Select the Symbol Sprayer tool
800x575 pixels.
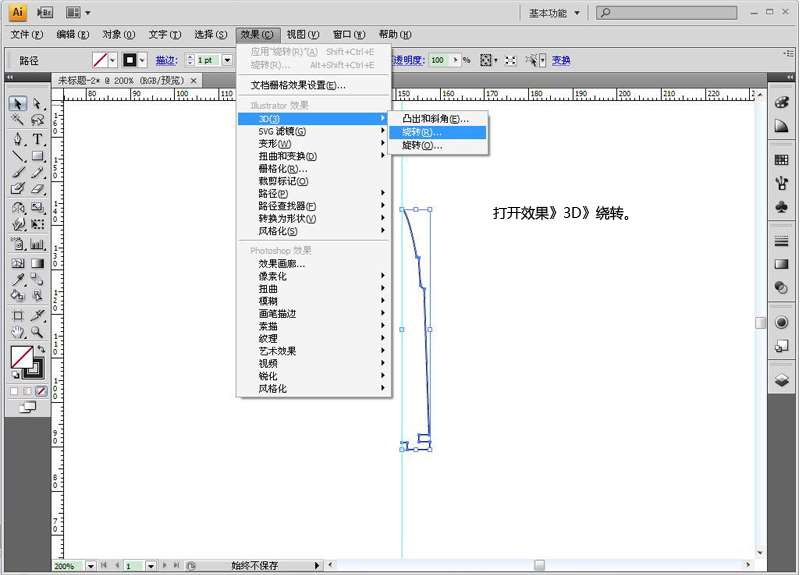click(18, 244)
